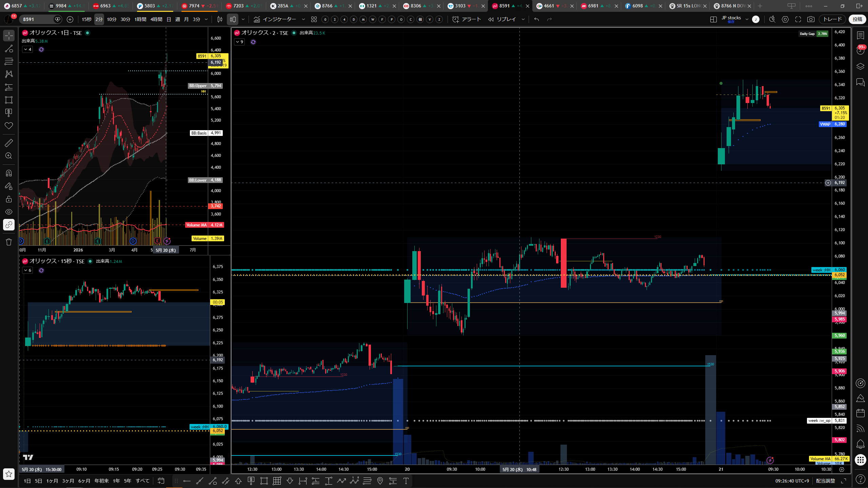
Task: Toggle lock all drawings
Action: (9, 199)
